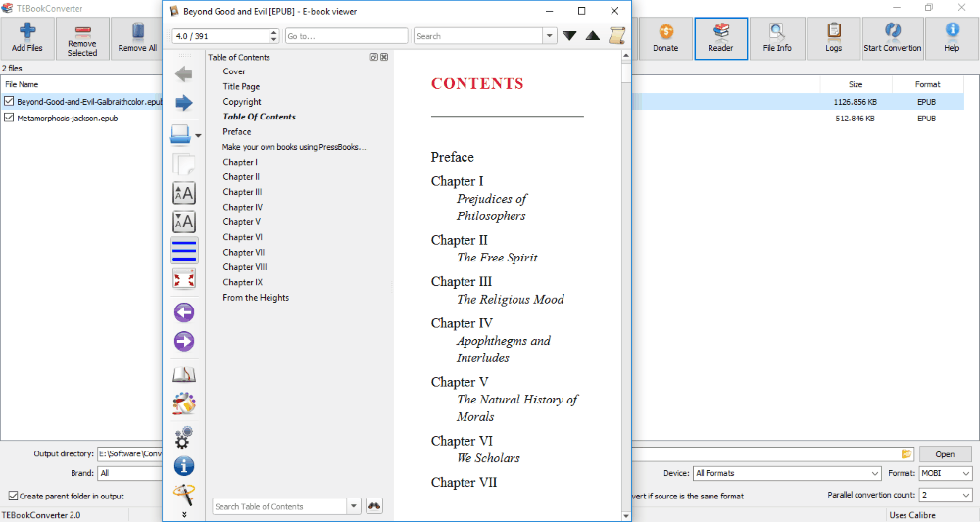
Task: Click the Search Table of Contents field
Action: [280, 506]
